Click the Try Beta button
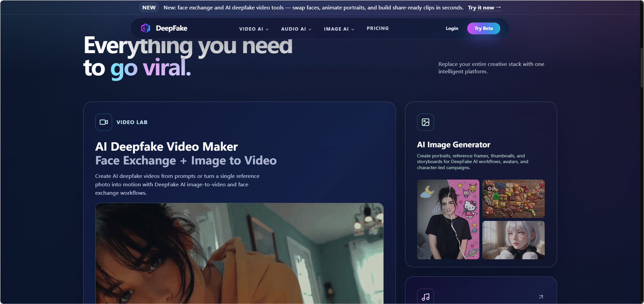This screenshot has width=644, height=304. pos(483,29)
